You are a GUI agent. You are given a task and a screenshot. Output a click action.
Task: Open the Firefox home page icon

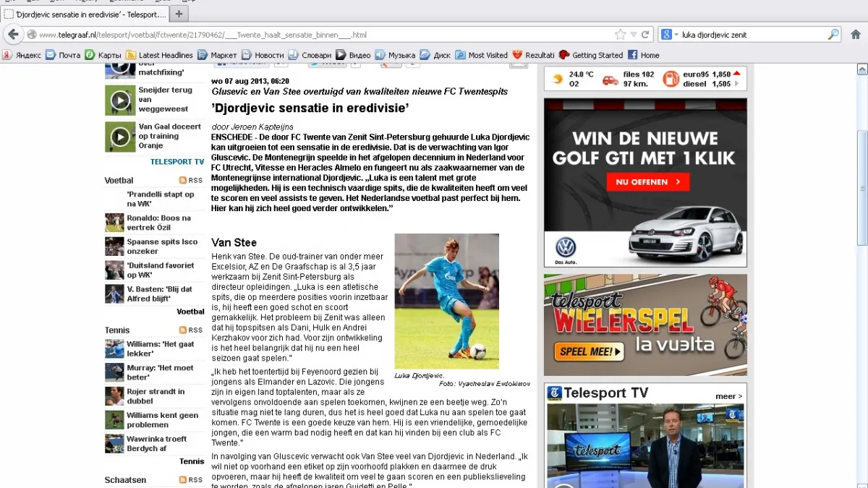(x=855, y=34)
